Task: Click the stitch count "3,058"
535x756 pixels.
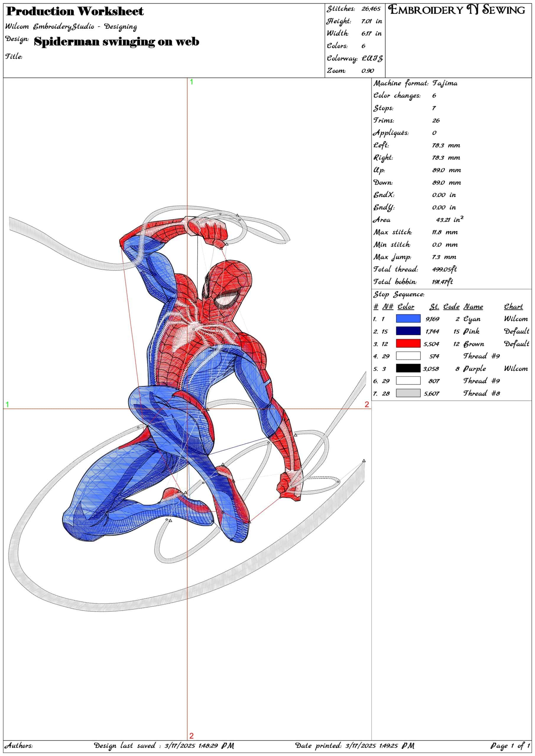Action: coord(431,369)
